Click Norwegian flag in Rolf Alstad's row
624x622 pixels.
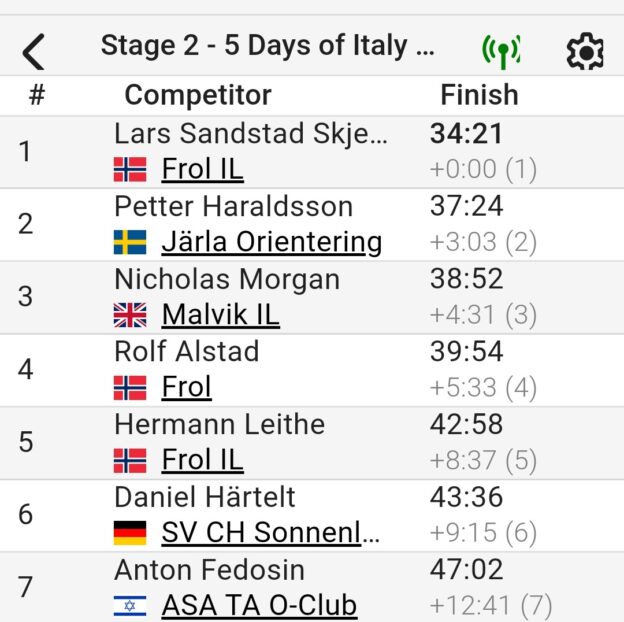click(x=130, y=387)
